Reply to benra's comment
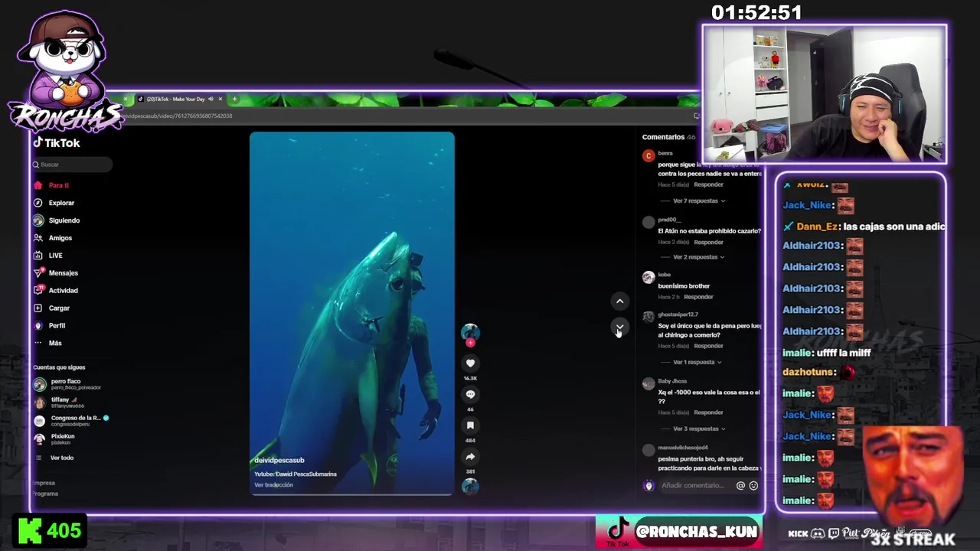980x551 pixels. pos(708,184)
